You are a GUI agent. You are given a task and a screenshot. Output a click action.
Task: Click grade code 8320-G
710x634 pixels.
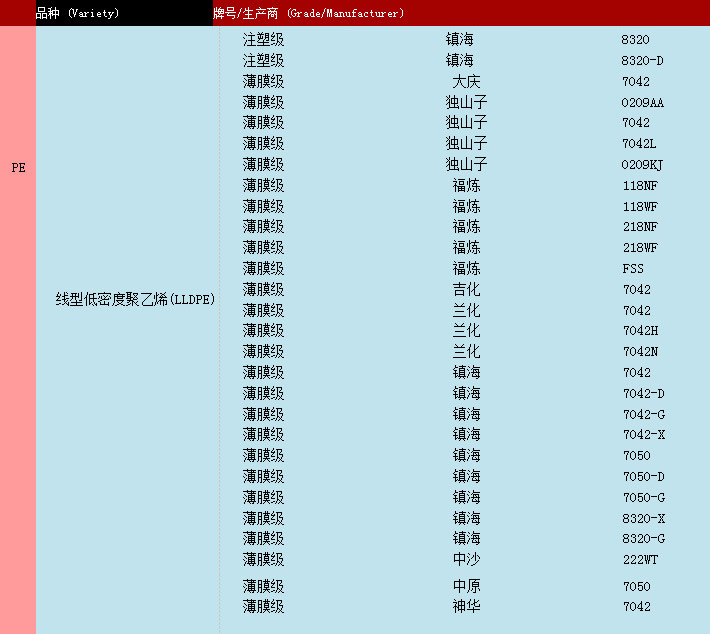[643, 539]
